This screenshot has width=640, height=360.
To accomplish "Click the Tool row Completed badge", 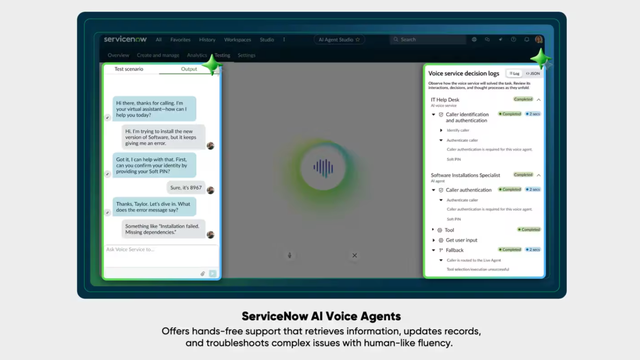I will [x=529, y=229].
